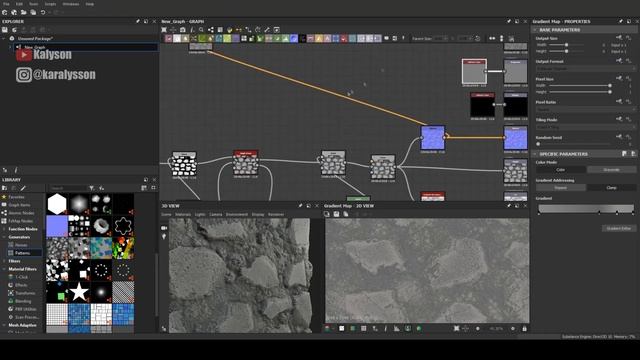Open the Help menu
Image resolution: width=640 pixels, height=360 pixels.
pyautogui.click(x=89, y=4)
